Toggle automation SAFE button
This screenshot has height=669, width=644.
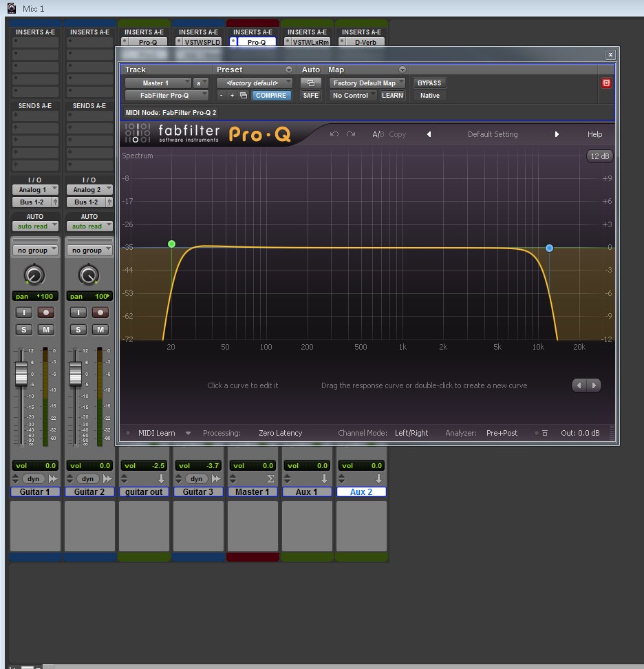(310, 96)
